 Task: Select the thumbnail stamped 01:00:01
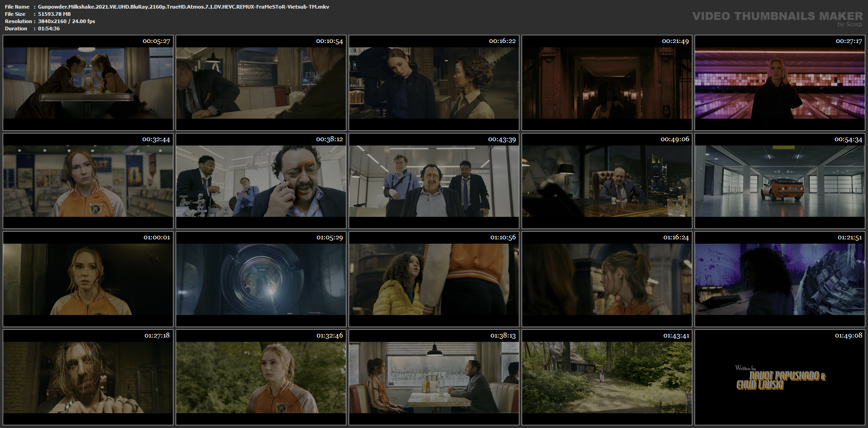tap(88, 279)
